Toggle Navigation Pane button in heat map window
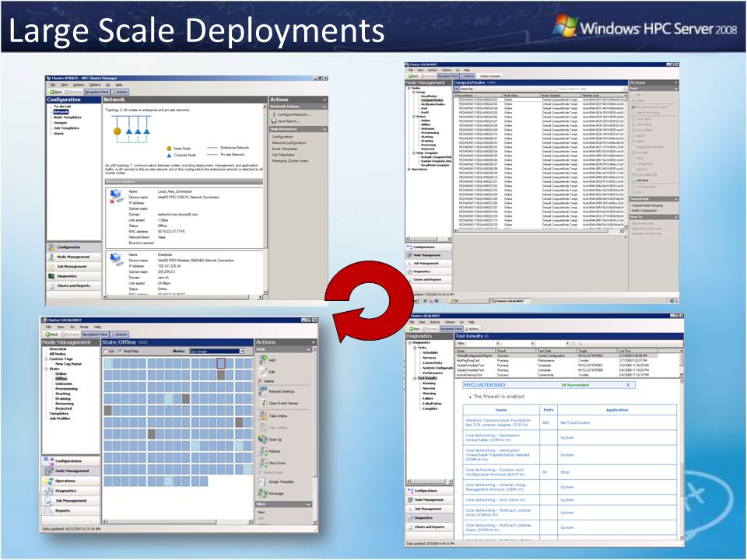 (x=95, y=334)
